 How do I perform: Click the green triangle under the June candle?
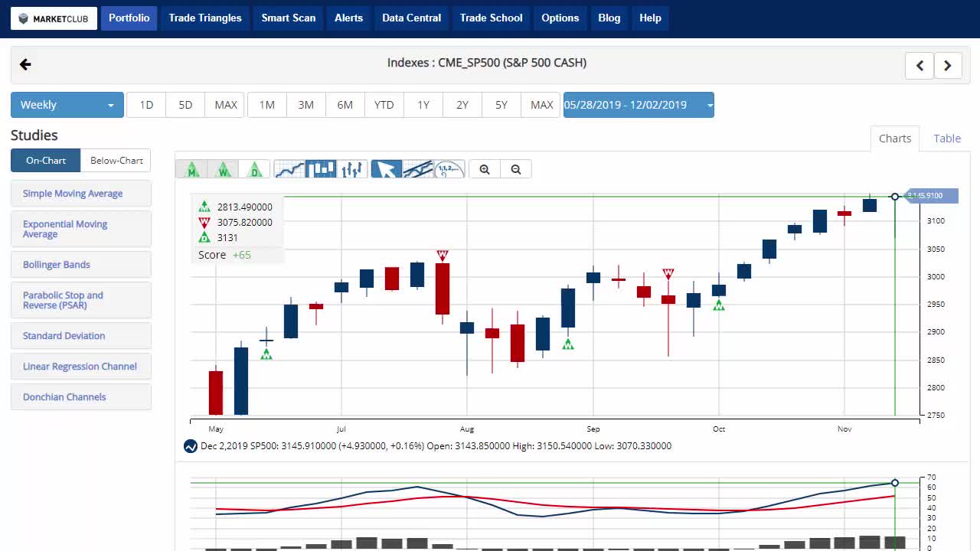tap(266, 354)
